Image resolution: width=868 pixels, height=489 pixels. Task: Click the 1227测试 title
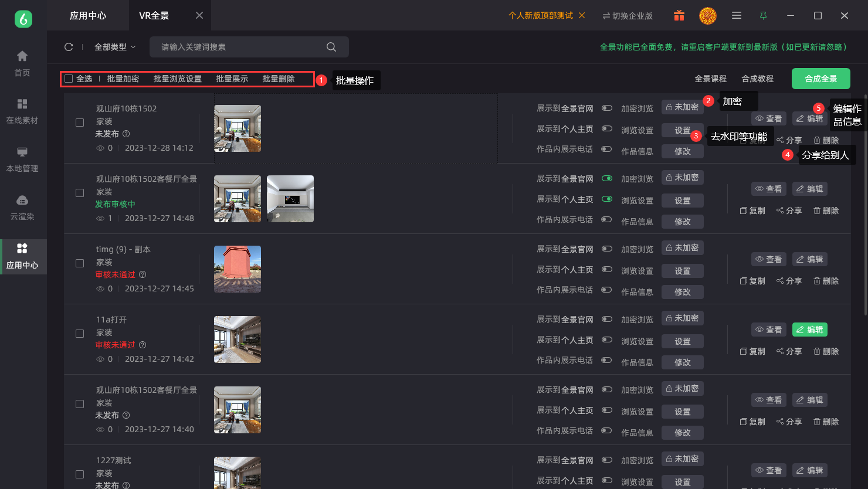click(x=114, y=460)
